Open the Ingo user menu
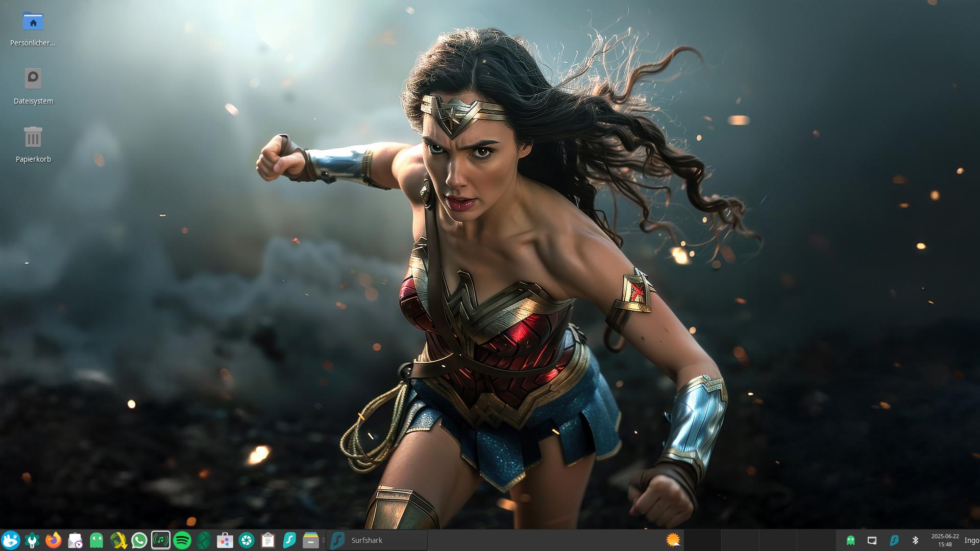This screenshot has width=980, height=551. click(971, 540)
